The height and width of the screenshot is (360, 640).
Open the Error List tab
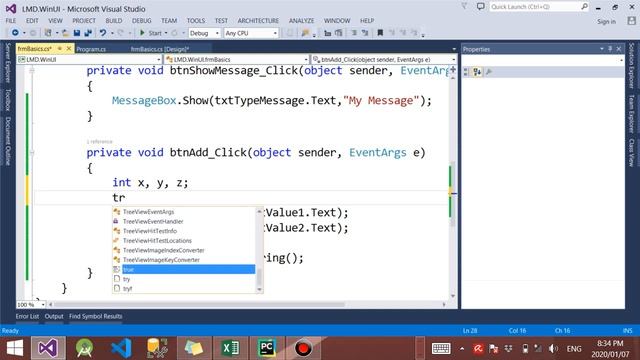pos(27,316)
